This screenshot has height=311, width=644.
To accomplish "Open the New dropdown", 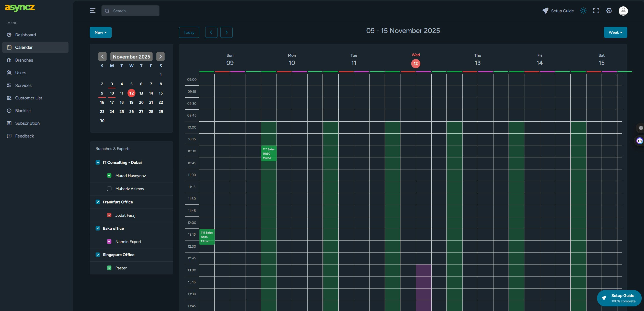I will 100,32.
